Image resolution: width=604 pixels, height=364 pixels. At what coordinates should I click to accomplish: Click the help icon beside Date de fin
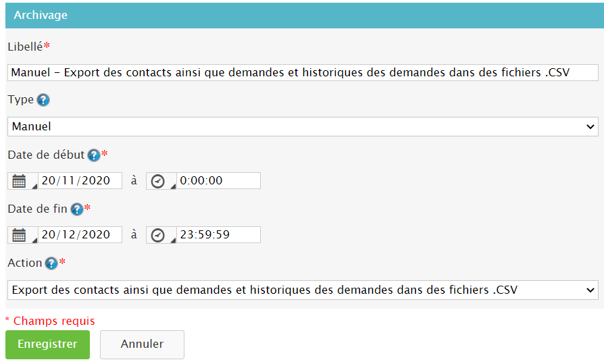[x=77, y=209]
